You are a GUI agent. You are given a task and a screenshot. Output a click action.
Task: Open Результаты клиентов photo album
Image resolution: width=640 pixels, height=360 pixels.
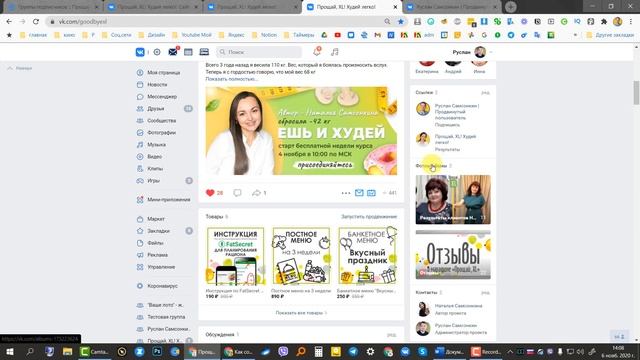tap(453, 200)
